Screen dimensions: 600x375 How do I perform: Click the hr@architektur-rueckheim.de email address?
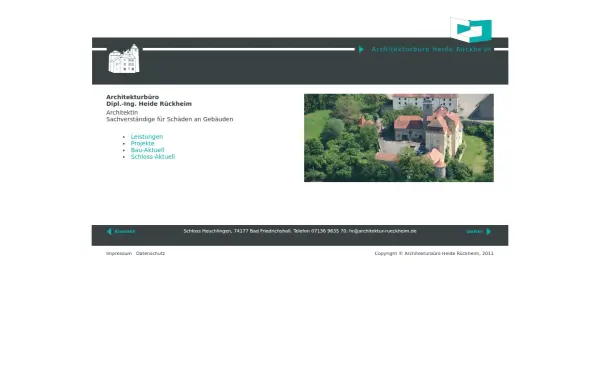383,231
